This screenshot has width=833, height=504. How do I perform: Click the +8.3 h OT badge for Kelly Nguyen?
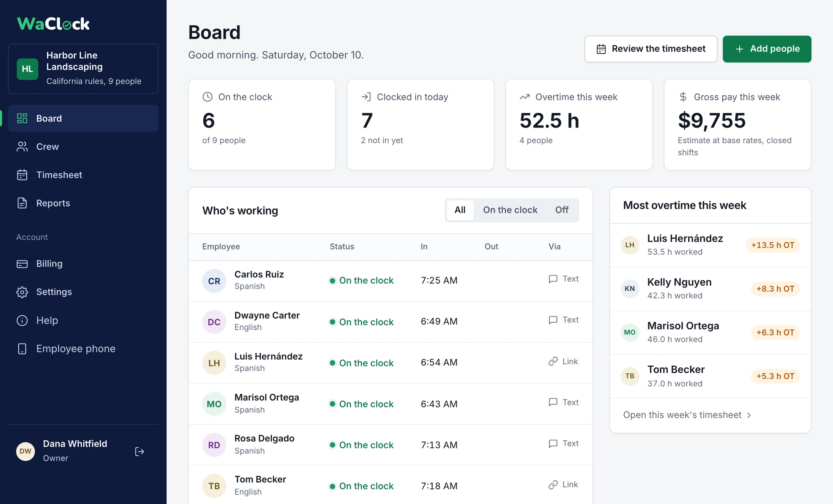point(775,289)
